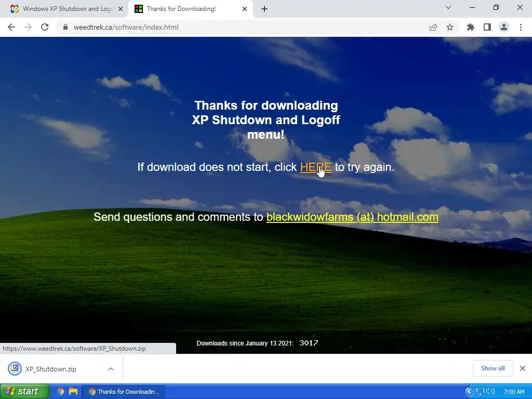Viewport: 532px width, 399px height.
Task: Open the Chrome profile avatar
Action: point(504,27)
